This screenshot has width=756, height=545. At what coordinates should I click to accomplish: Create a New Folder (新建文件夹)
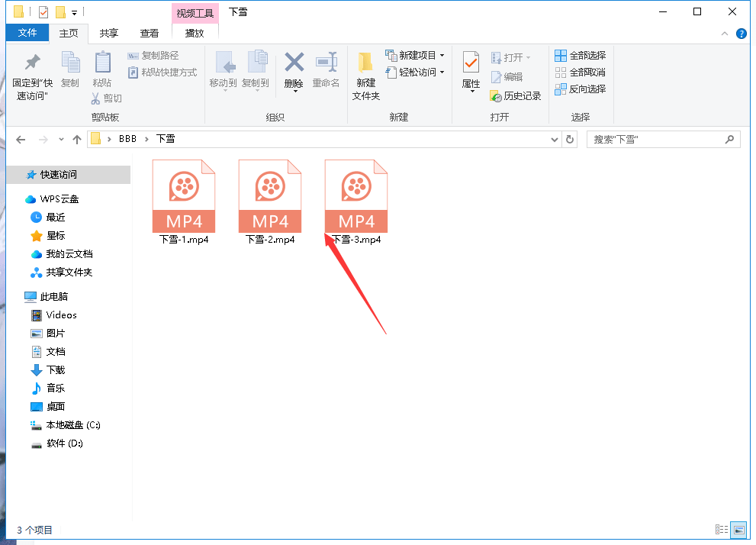366,76
